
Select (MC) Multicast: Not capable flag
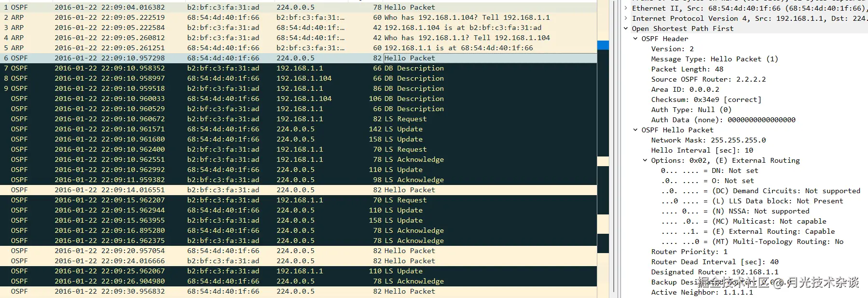point(744,221)
